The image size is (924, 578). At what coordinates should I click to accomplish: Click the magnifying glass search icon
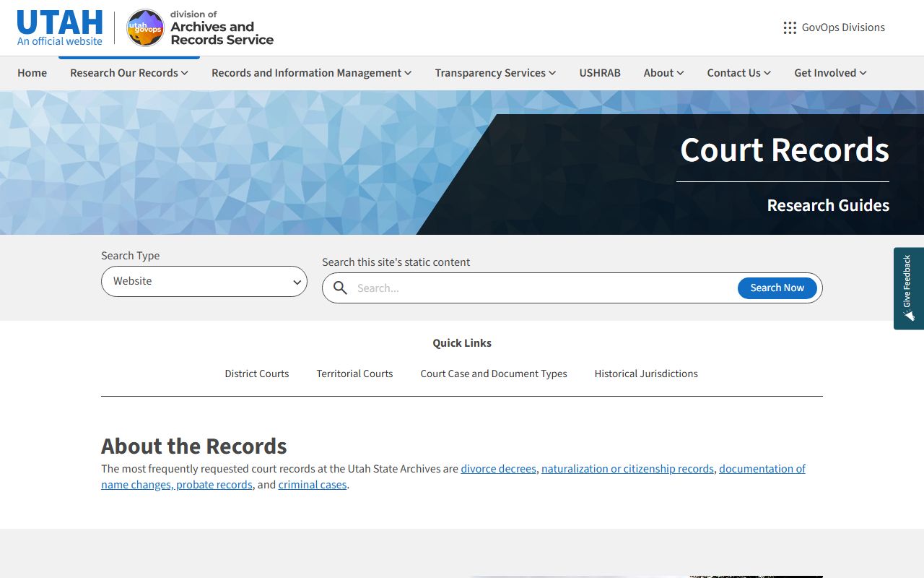[x=340, y=288]
